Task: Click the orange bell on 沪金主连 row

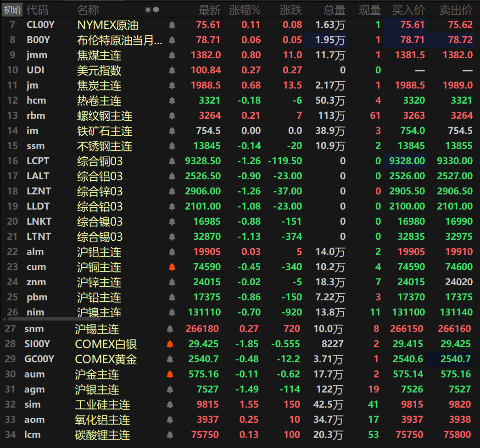Action: click(x=170, y=374)
